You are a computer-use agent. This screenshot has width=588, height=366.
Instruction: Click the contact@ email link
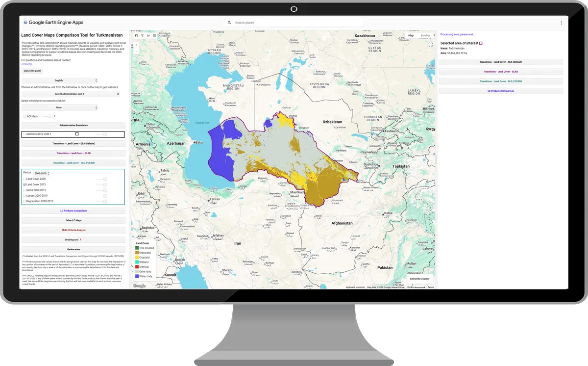[26, 64]
